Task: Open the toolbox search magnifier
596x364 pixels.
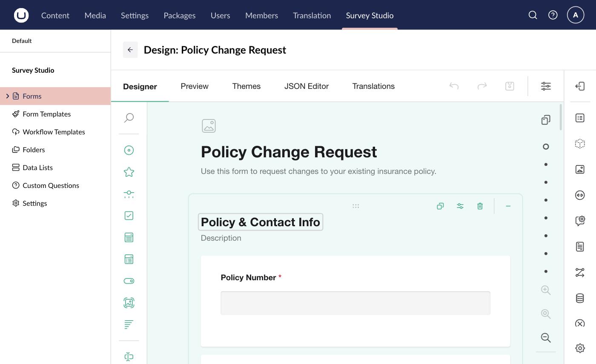Action: (129, 118)
